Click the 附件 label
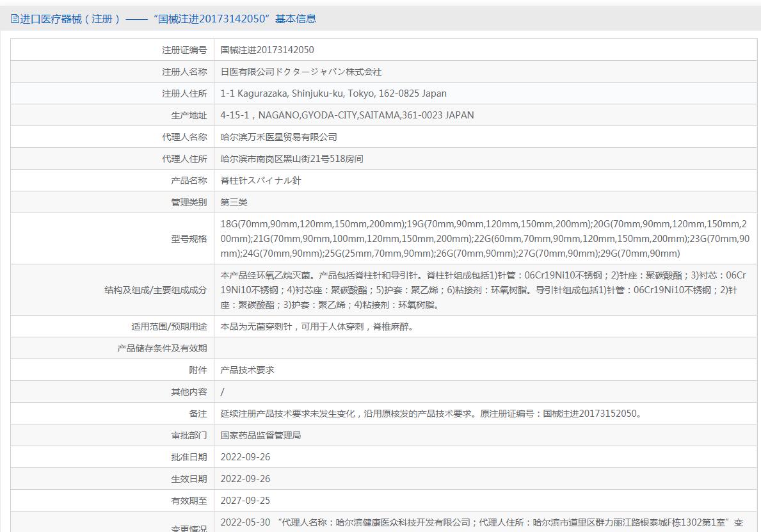The width and height of the screenshot is (761, 532). (198, 371)
